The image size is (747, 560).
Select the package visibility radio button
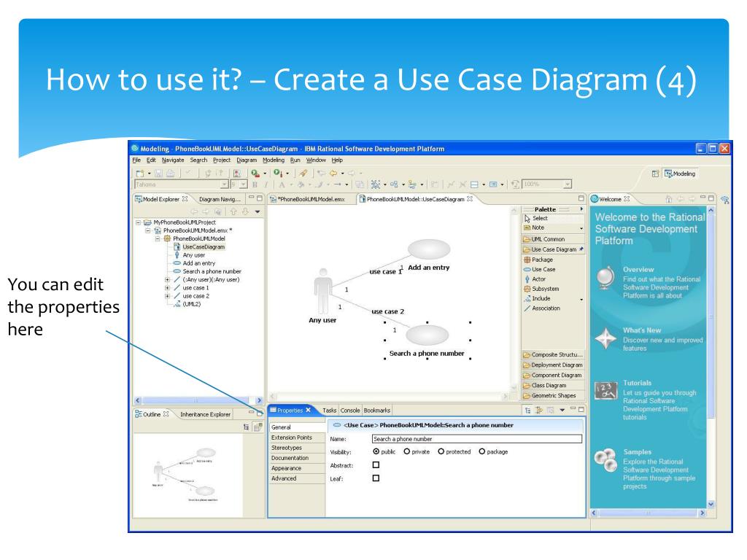(x=482, y=451)
